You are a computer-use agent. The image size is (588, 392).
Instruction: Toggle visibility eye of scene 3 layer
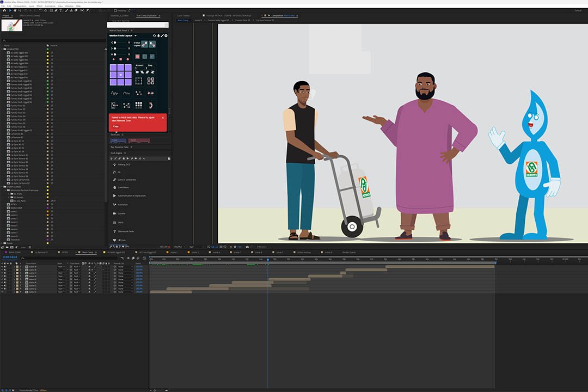pyautogui.click(x=2, y=285)
